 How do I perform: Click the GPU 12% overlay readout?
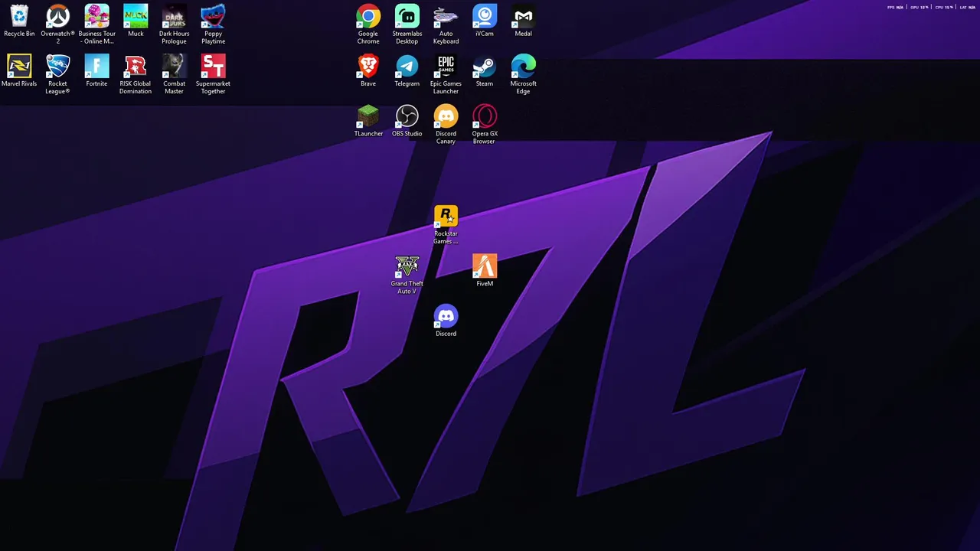(x=920, y=7)
